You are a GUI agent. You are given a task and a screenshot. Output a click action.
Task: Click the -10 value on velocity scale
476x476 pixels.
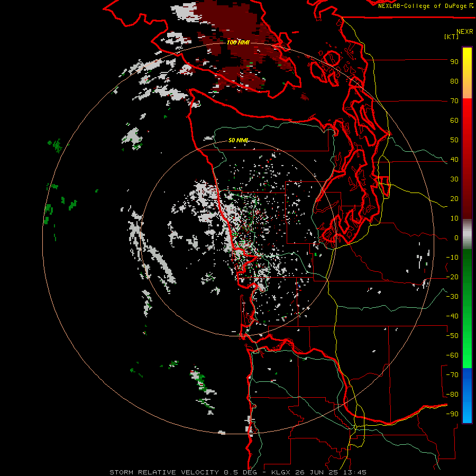[x=452, y=258]
